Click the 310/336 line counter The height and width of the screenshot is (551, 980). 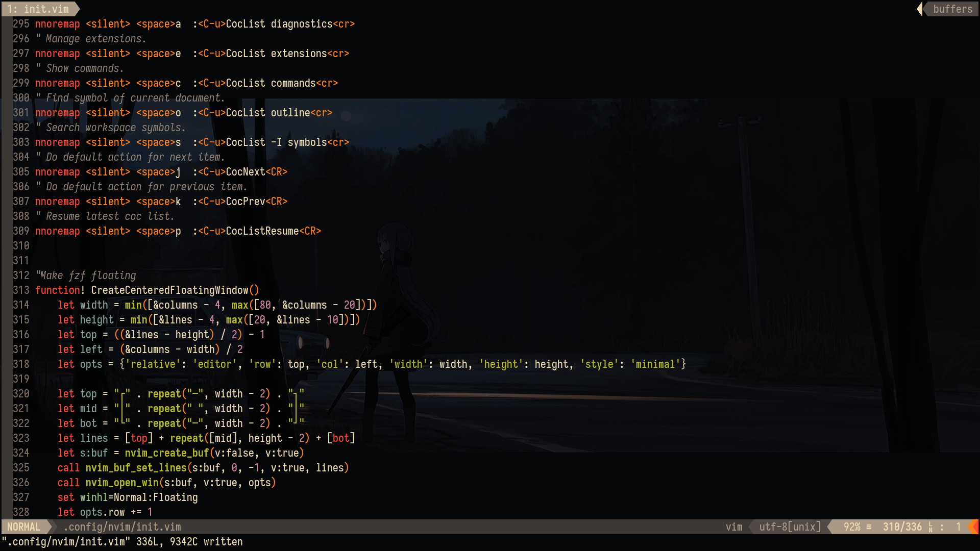902,527
